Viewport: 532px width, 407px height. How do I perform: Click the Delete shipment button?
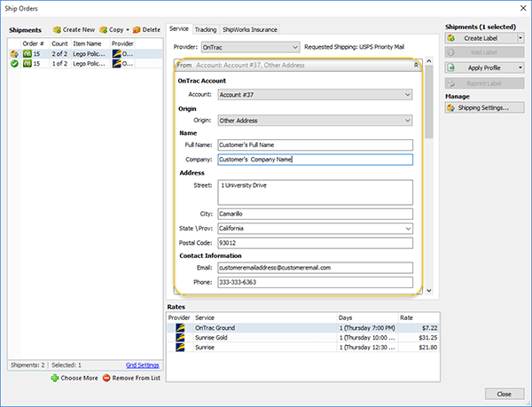click(146, 30)
